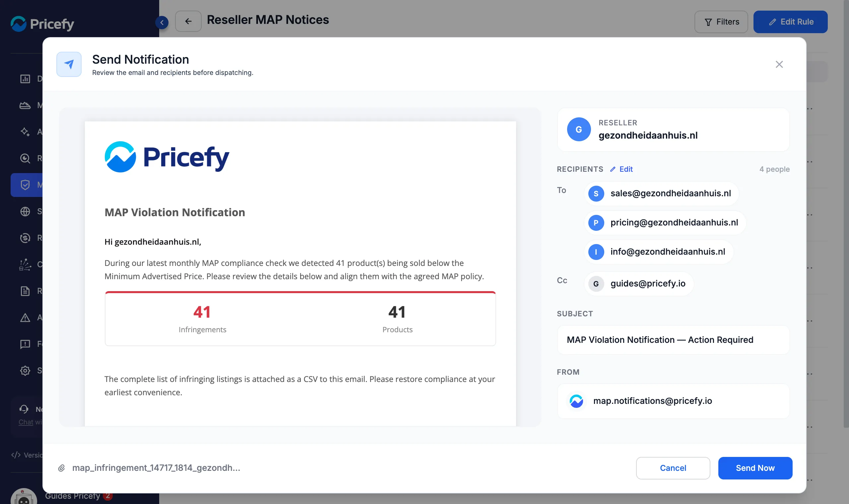Select recipient sales@gezondheidaanhuis.nl
The image size is (849, 504).
click(x=661, y=193)
